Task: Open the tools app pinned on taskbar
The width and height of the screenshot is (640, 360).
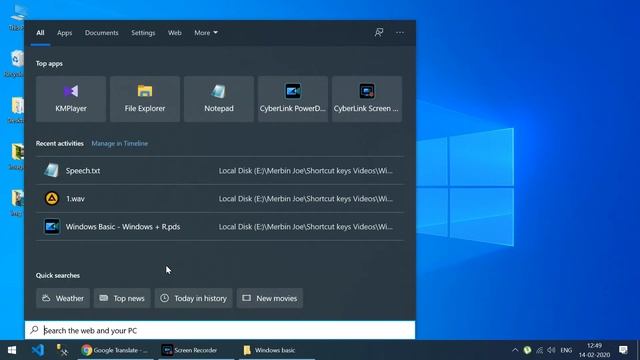Action: click(62, 350)
